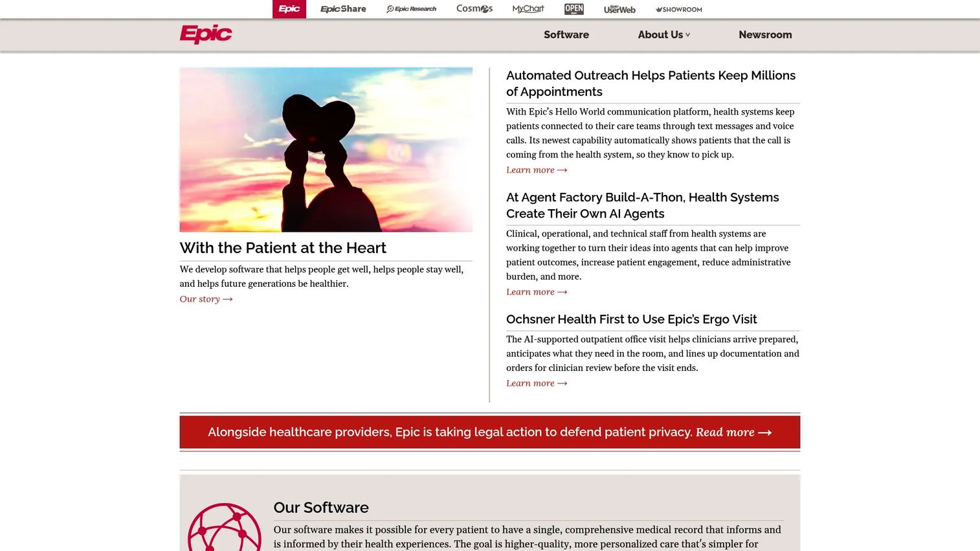Open 'At Agent Factory Build-A-Thon' headline
The width and height of the screenshot is (980, 551).
point(643,205)
